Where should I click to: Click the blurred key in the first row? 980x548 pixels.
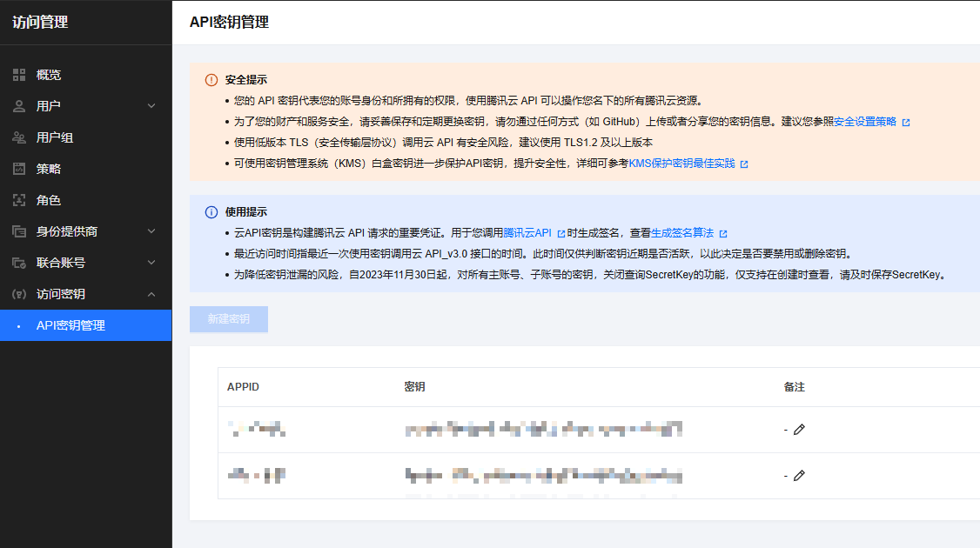[x=544, y=429]
